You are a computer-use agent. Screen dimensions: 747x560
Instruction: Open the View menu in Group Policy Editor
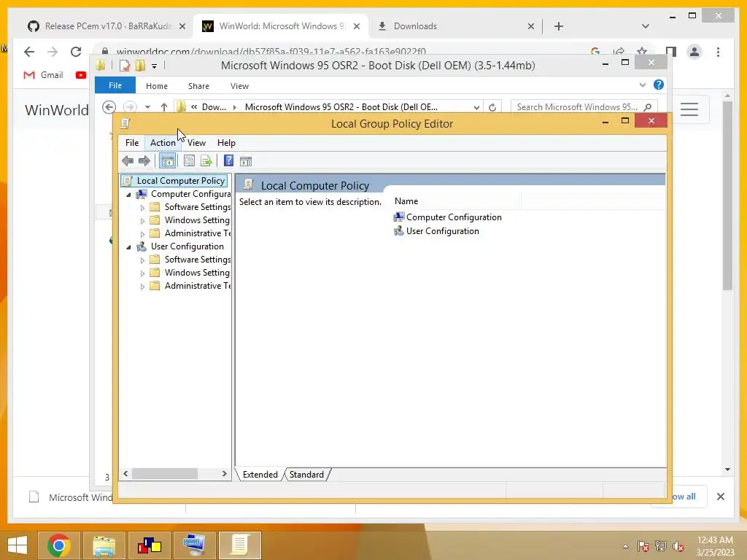pos(196,143)
